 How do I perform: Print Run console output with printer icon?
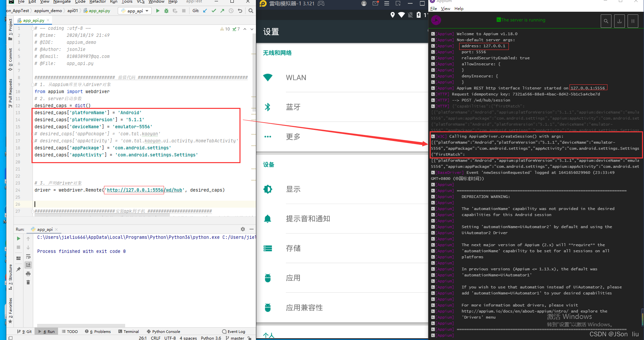click(28, 274)
